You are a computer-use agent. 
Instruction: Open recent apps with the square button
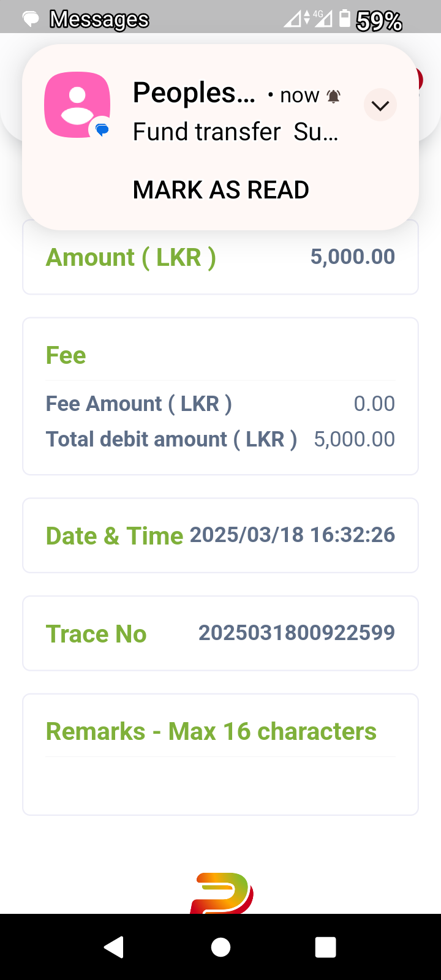pyautogui.click(x=325, y=947)
